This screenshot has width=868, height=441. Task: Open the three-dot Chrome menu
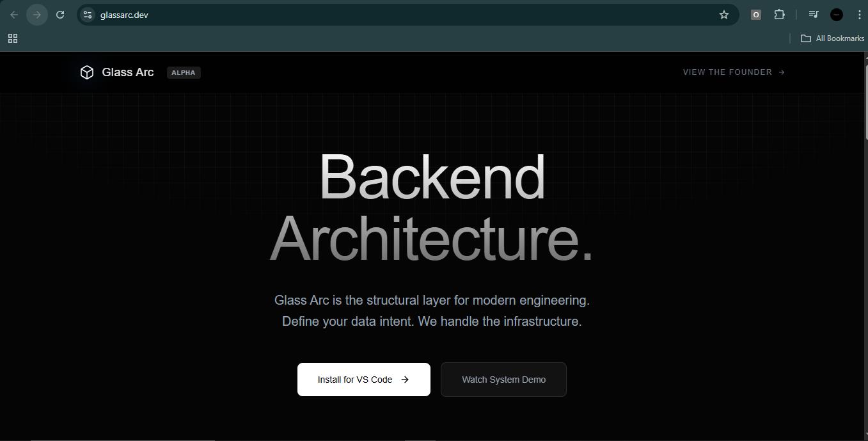[860, 14]
